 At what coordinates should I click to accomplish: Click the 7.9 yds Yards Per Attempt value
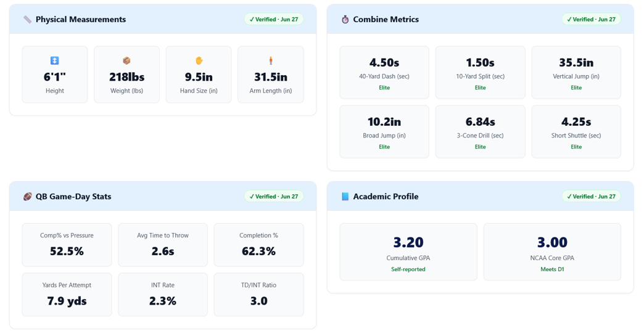67,301
